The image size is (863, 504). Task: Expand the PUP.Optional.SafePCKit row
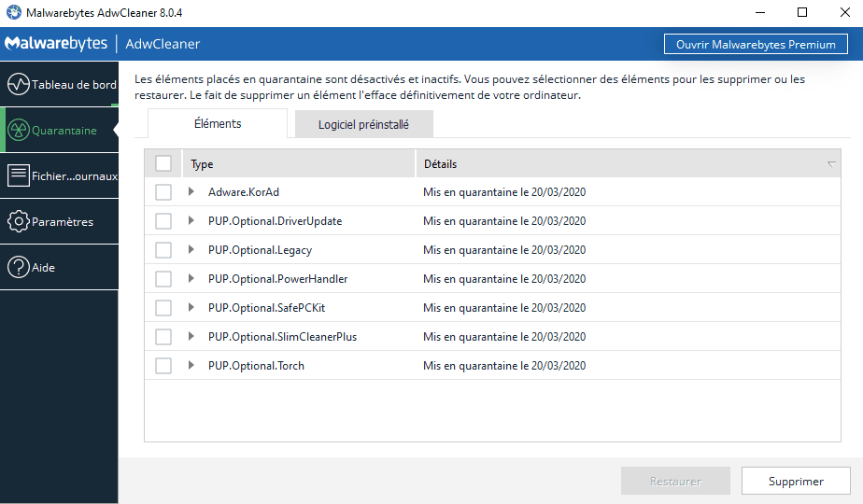[x=191, y=307]
